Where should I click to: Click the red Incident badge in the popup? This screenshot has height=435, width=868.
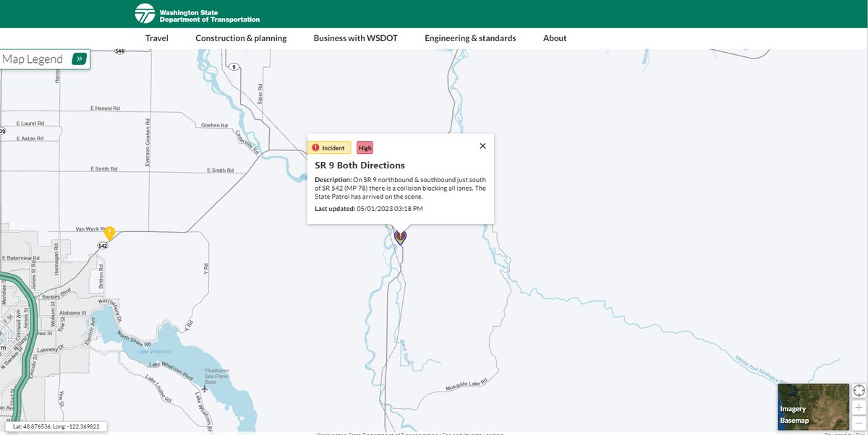point(330,147)
